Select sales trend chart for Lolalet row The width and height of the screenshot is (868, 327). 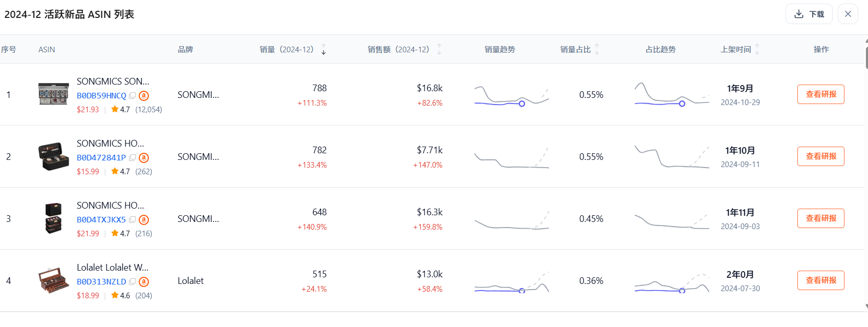coord(512,281)
